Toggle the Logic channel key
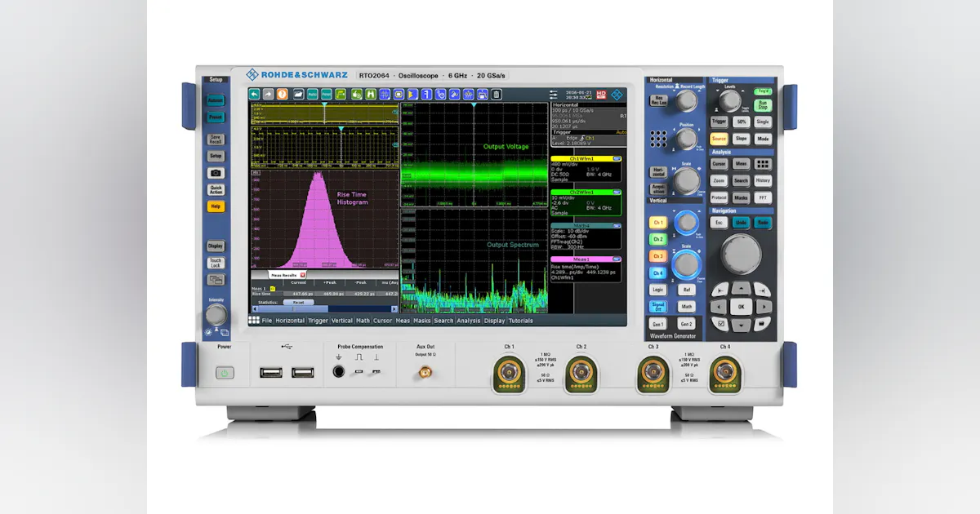Image resolution: width=980 pixels, height=514 pixels. click(x=657, y=290)
